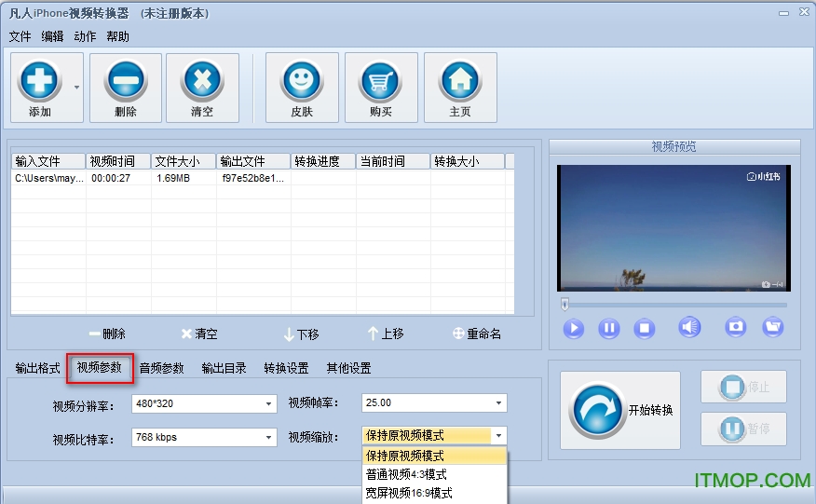
Task: Click the 暂停 pause conversion button
Action: tap(743, 429)
